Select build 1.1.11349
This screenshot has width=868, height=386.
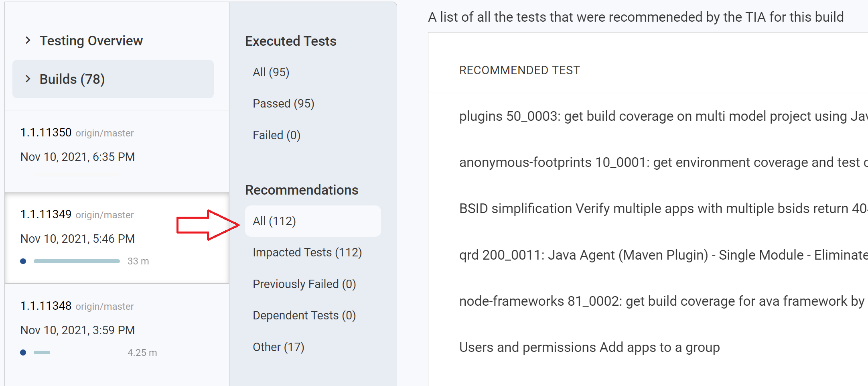tap(46, 214)
